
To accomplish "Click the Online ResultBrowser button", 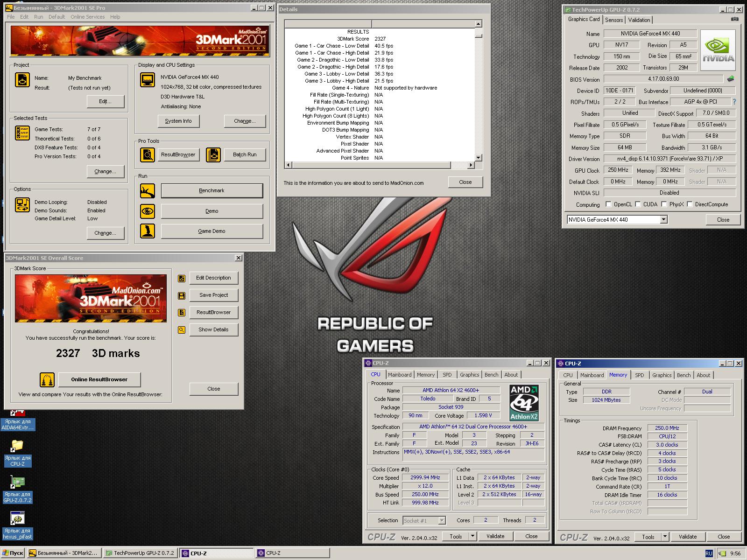I will pos(99,379).
